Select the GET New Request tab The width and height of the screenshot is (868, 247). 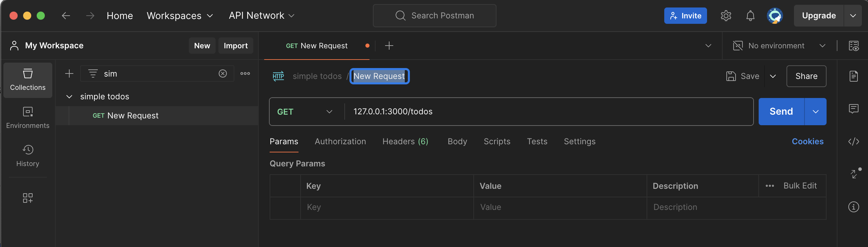pyautogui.click(x=317, y=46)
